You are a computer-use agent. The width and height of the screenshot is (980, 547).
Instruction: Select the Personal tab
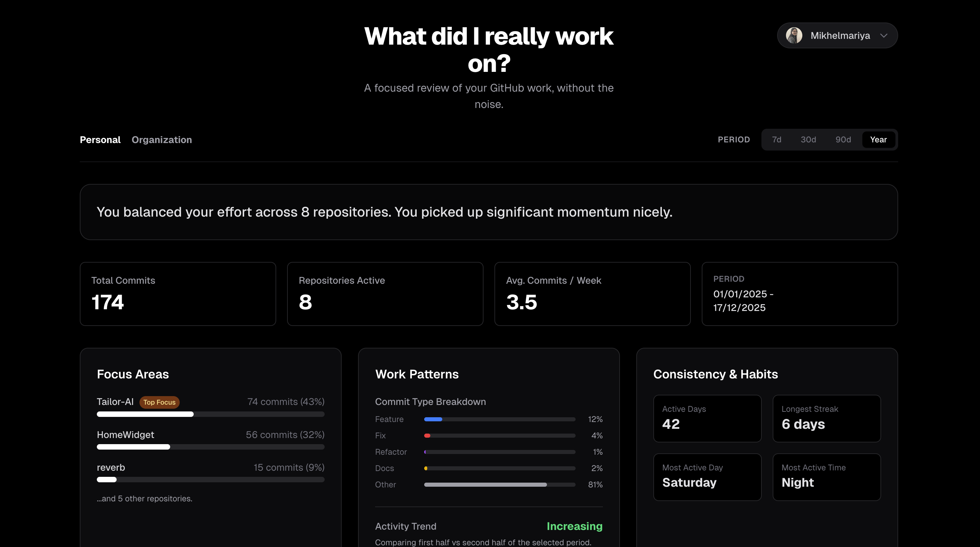(100, 140)
